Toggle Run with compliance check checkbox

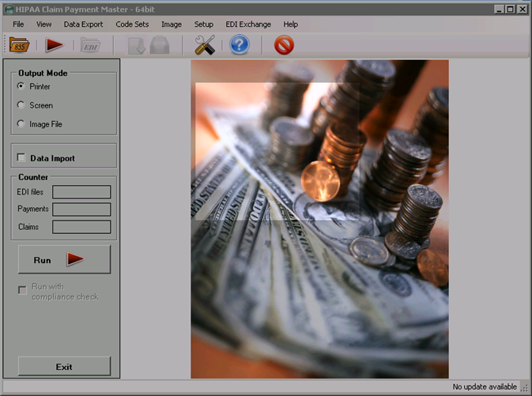[x=22, y=290]
